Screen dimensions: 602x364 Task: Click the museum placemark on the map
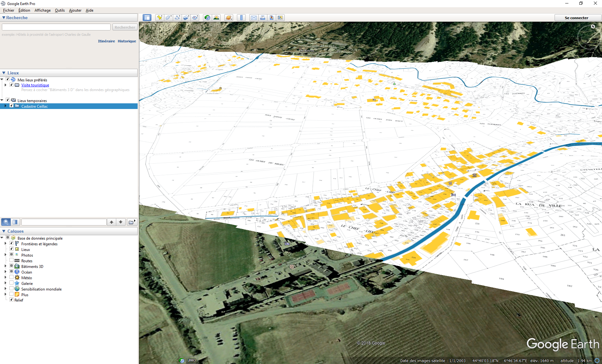[x=474, y=175]
